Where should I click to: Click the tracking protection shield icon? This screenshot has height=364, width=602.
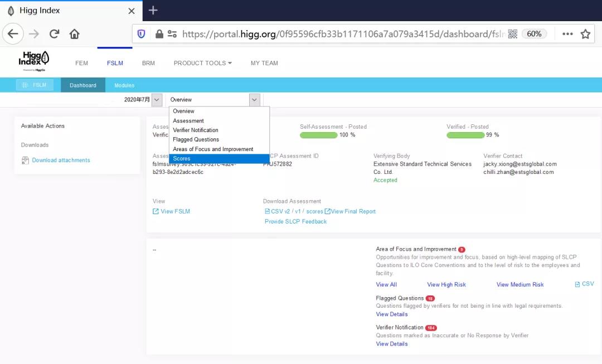(142, 34)
